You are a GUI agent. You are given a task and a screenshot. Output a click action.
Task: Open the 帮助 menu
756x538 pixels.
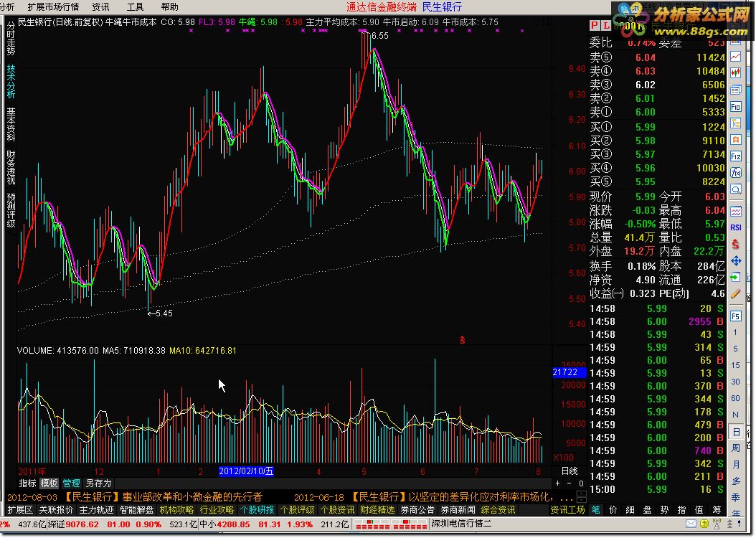click(170, 6)
